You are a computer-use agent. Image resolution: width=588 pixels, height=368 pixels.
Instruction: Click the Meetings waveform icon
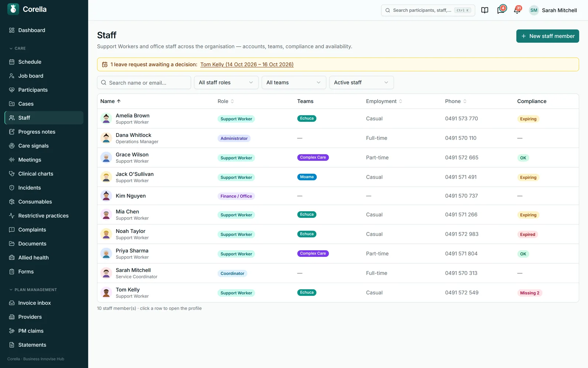coord(12,160)
